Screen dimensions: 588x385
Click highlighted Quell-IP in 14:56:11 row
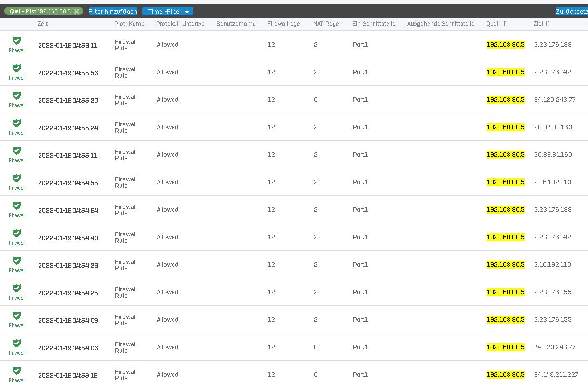[x=506, y=44]
